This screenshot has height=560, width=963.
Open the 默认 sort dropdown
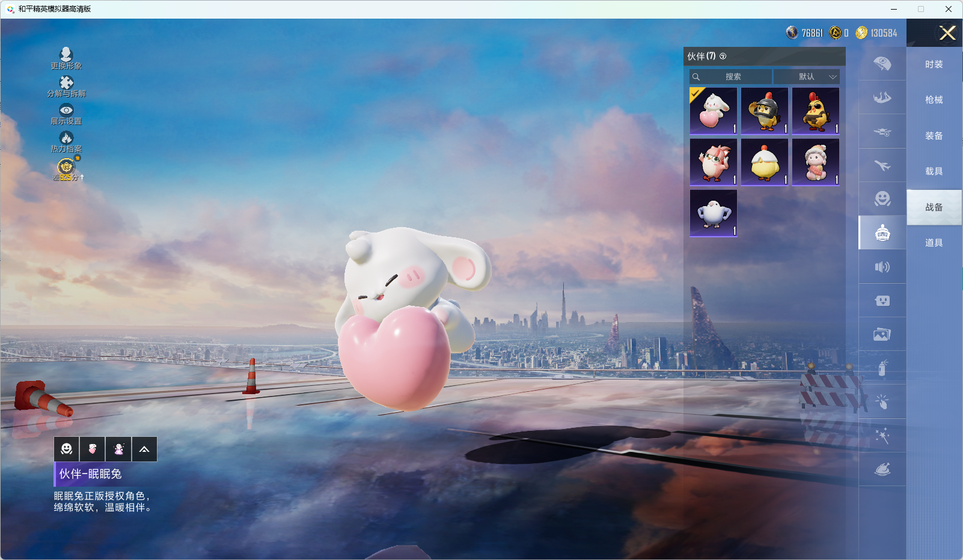pos(807,77)
